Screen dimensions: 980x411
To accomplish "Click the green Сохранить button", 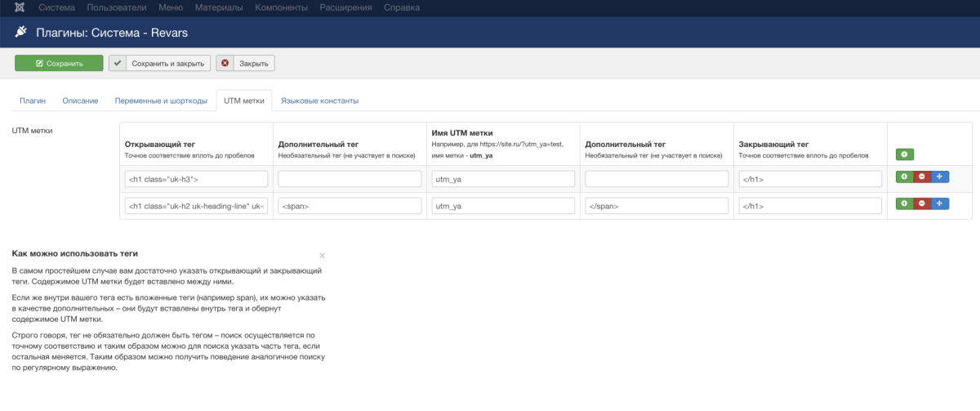I will tap(59, 63).
